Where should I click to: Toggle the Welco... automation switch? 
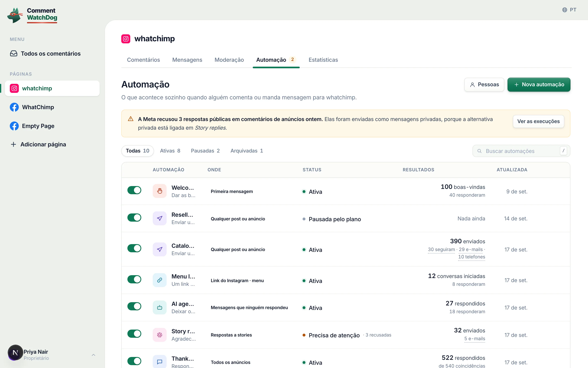(x=134, y=190)
